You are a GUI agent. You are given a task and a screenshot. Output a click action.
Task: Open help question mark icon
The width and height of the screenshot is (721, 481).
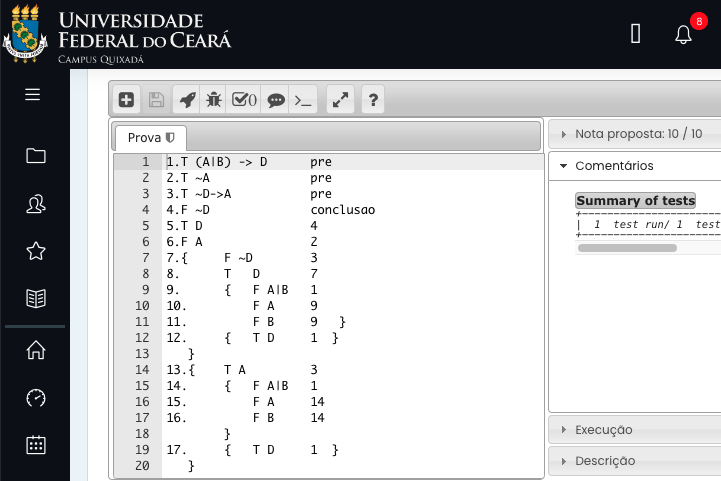[x=373, y=99]
